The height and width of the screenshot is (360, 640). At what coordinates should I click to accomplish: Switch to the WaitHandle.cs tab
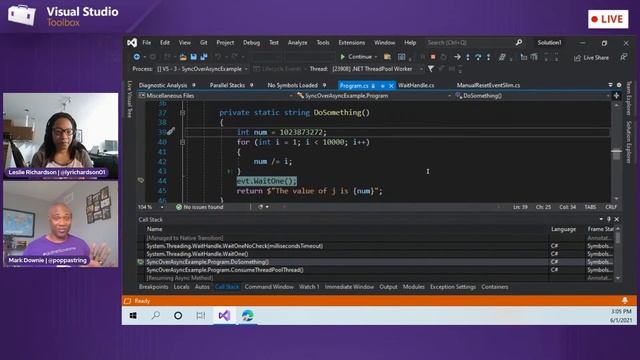pos(416,85)
